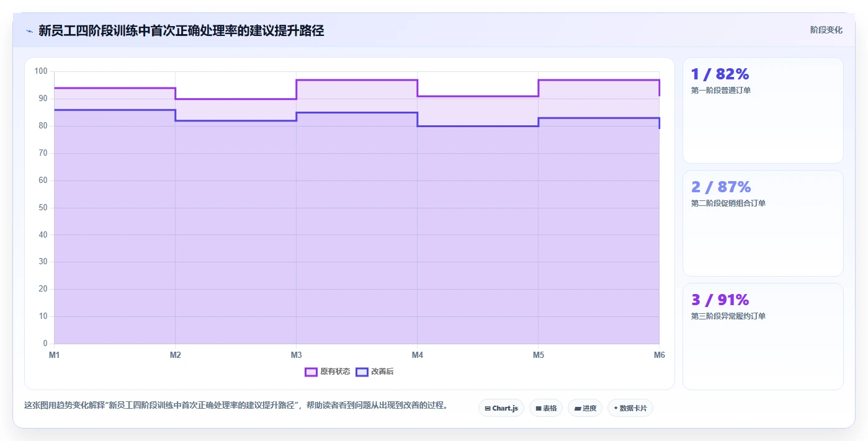
Task: Click the 50 y-axis value
Action: coord(43,208)
